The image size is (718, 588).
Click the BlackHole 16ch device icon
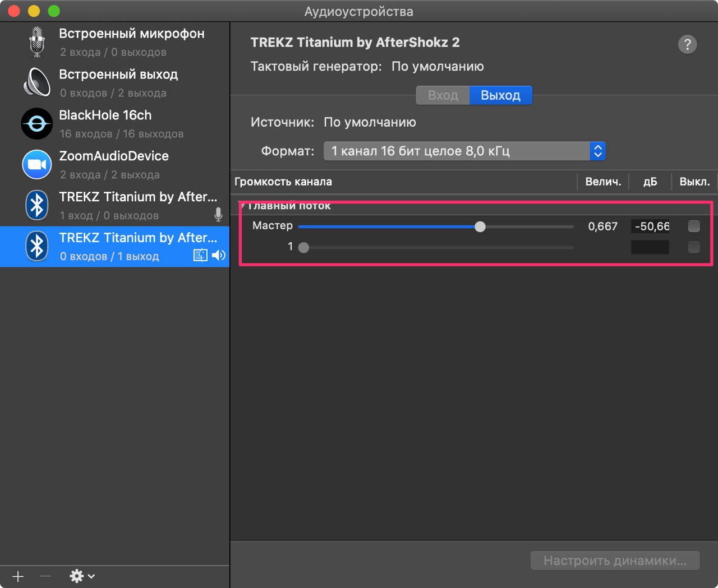pos(37,123)
